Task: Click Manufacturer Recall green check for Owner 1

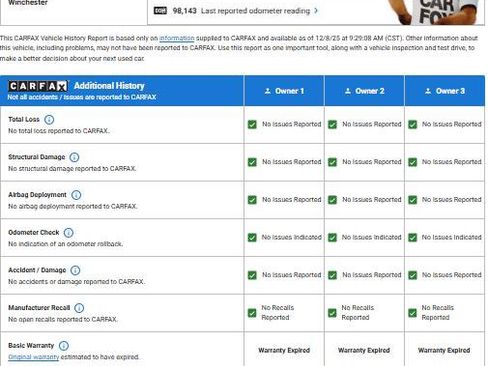Action: point(252,313)
